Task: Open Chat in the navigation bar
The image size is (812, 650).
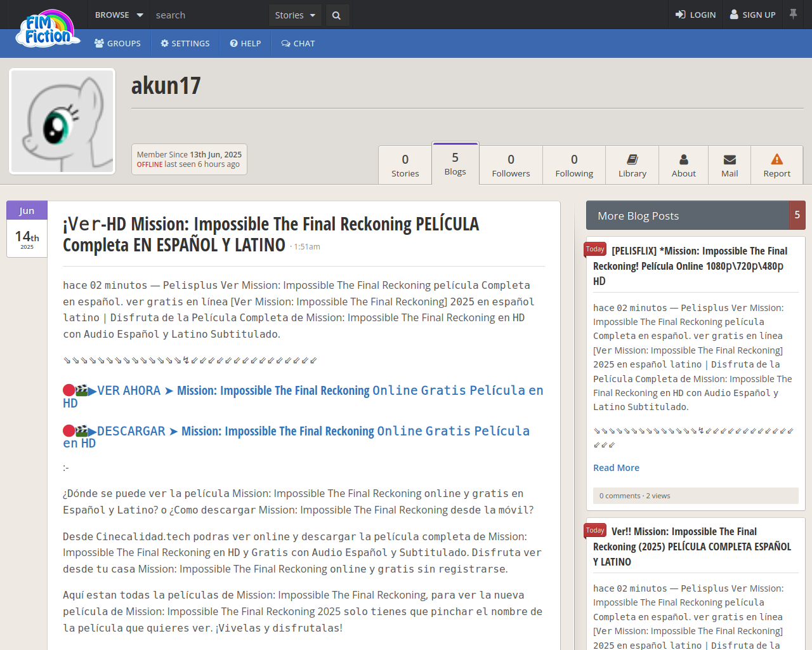Action: pyautogui.click(x=298, y=43)
